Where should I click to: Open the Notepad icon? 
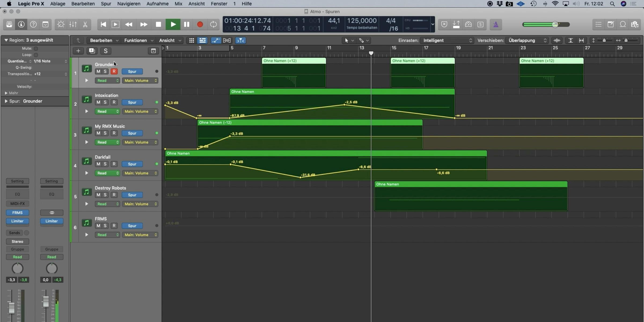(x=611, y=24)
